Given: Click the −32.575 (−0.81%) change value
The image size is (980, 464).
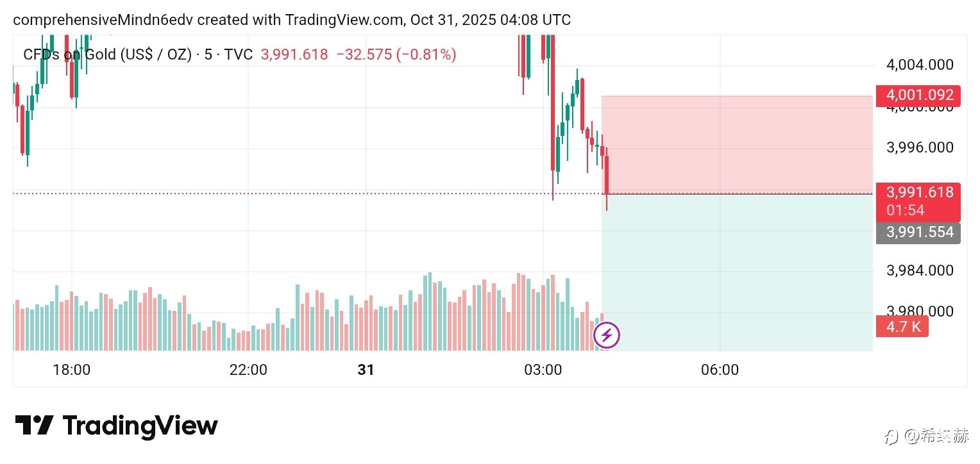Looking at the screenshot, I should click(x=395, y=55).
